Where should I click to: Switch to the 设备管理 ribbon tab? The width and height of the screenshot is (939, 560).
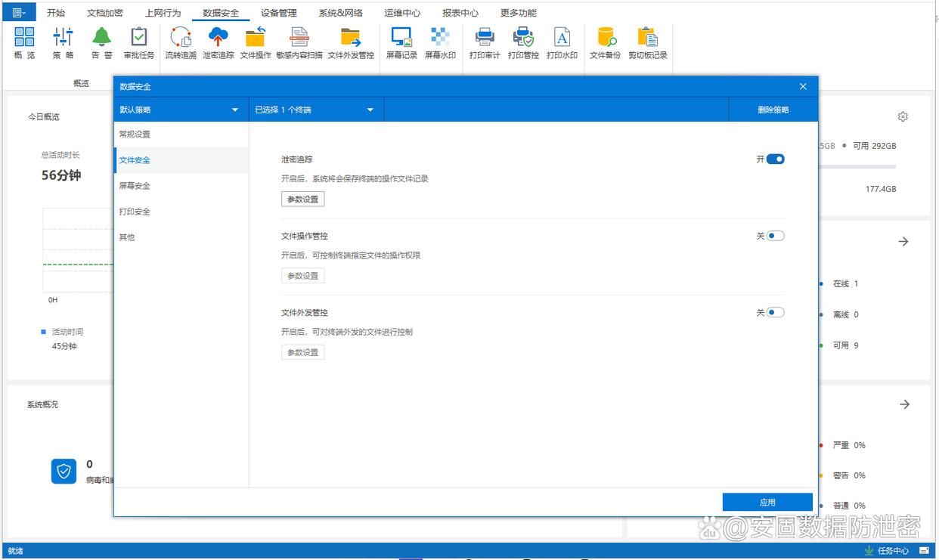pyautogui.click(x=278, y=13)
